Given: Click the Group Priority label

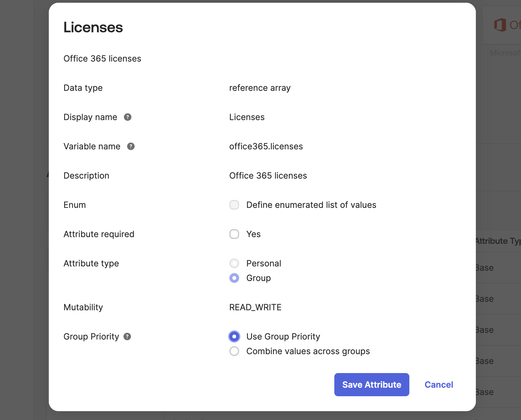Looking at the screenshot, I should coord(91,336).
